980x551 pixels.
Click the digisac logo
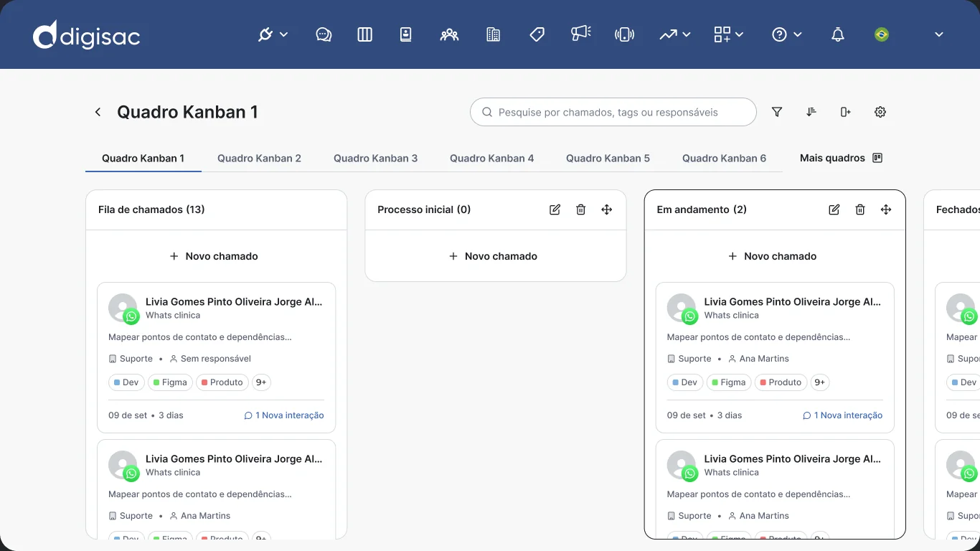click(86, 34)
